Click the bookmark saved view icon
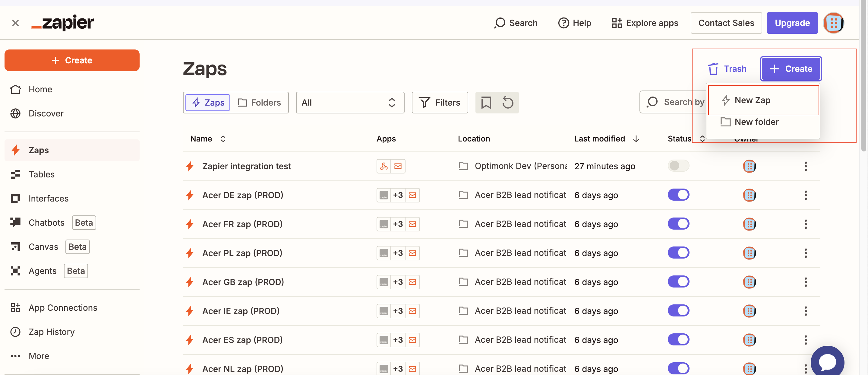The height and width of the screenshot is (375, 868). click(x=486, y=103)
